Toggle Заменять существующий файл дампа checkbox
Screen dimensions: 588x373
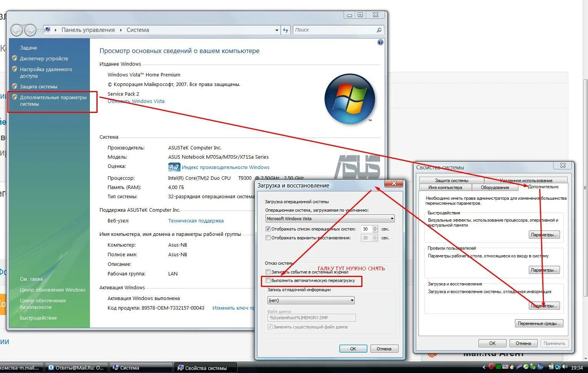coord(270,327)
